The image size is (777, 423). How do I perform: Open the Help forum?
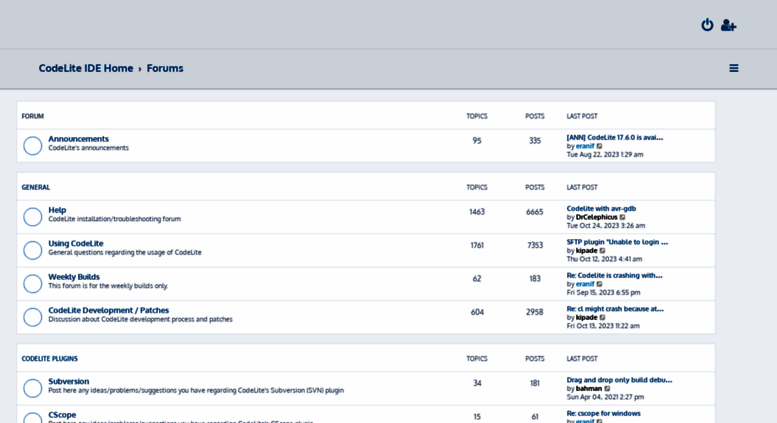tap(57, 210)
